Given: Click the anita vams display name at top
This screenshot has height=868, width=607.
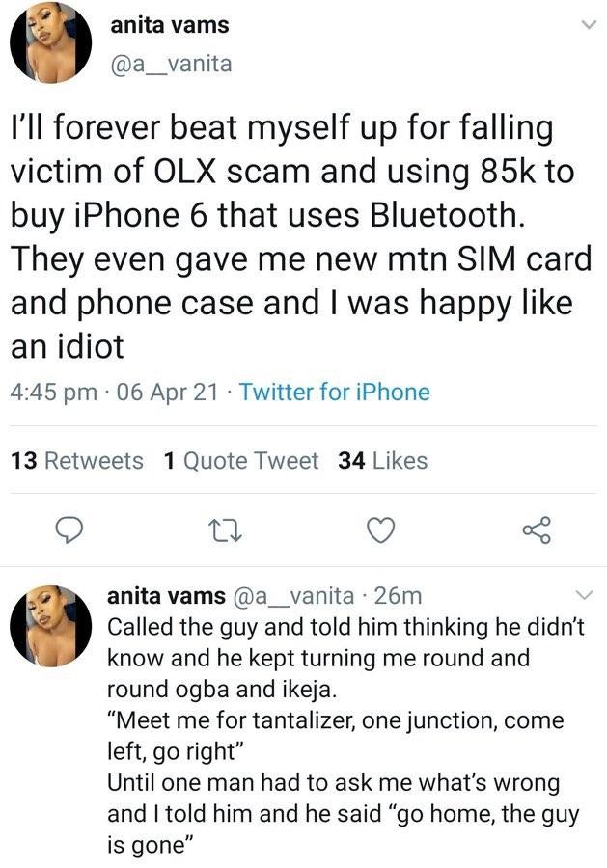Looking at the screenshot, I should [161, 29].
